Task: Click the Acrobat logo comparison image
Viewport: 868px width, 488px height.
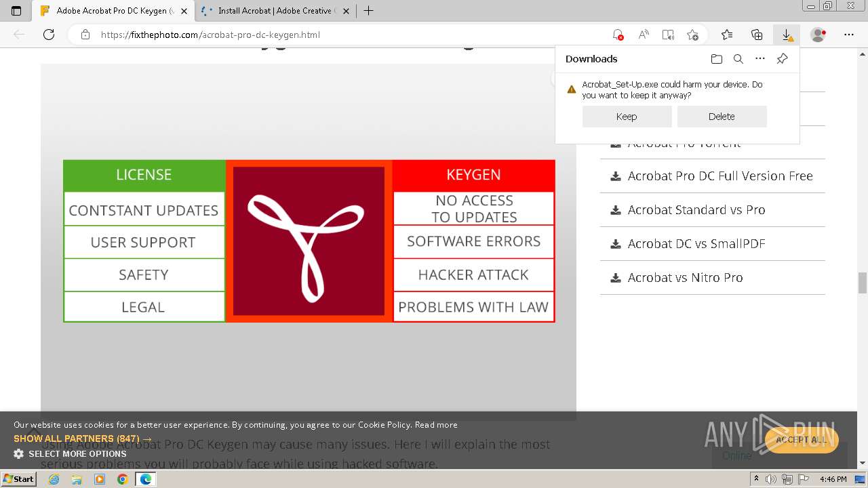Action: click(309, 241)
